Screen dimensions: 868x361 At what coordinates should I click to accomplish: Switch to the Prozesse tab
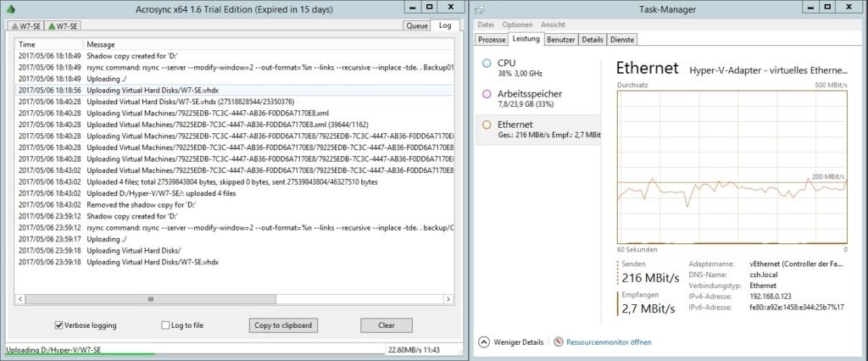click(492, 39)
